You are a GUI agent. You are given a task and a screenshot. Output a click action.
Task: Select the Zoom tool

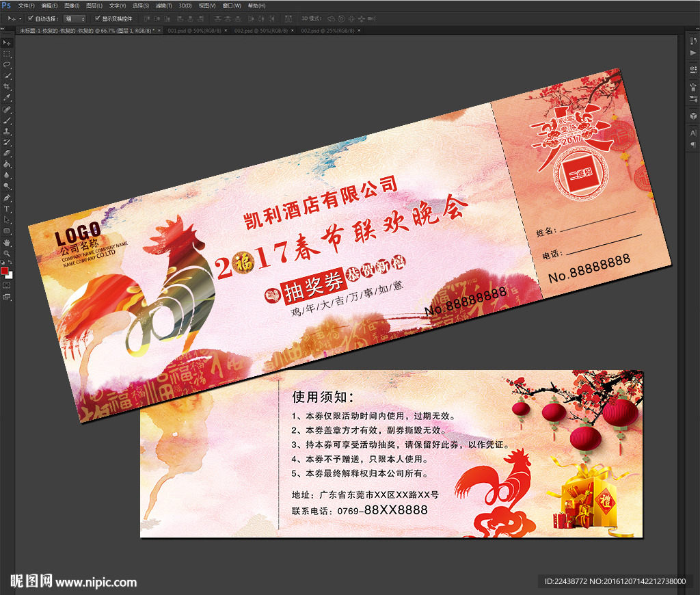[7, 254]
